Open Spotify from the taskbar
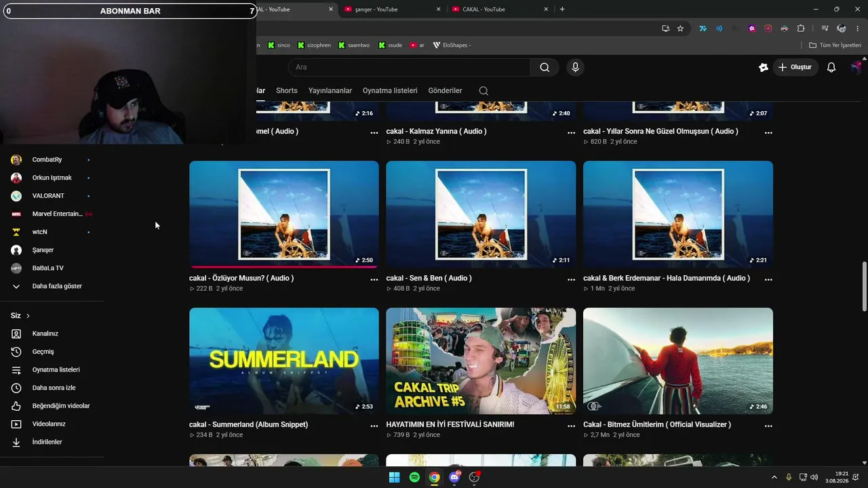Screen dimensions: 868x488 coord(414,477)
